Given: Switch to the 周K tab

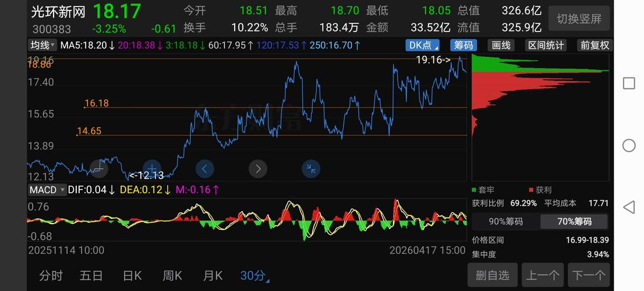Looking at the screenshot, I should 172,276.
